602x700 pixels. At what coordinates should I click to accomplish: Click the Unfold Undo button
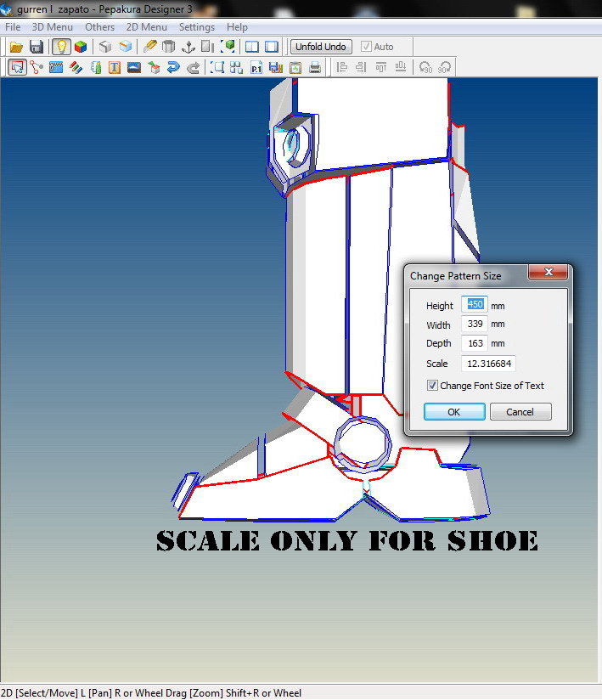tap(321, 47)
